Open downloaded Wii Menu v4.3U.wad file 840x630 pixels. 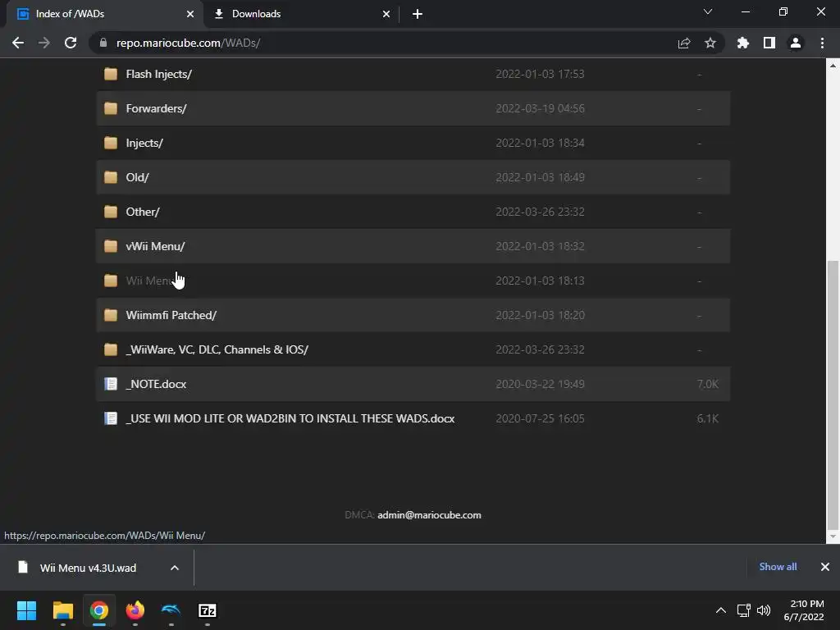(88, 568)
